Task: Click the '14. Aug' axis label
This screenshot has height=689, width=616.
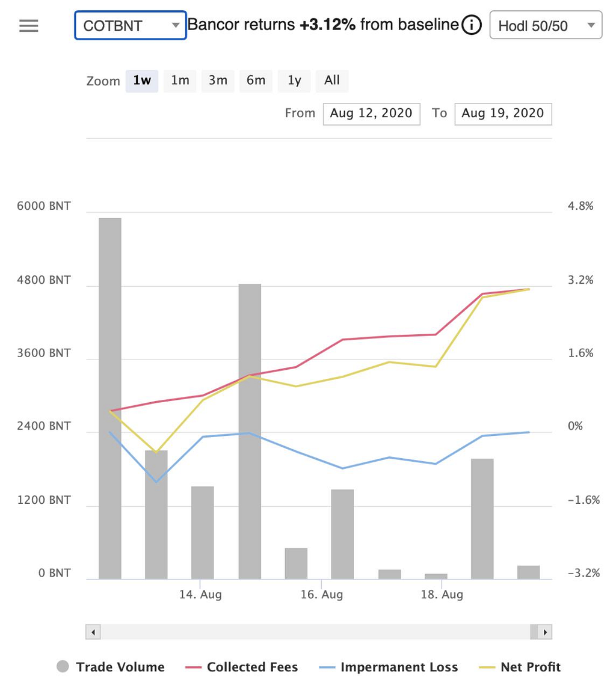Action: point(200,595)
